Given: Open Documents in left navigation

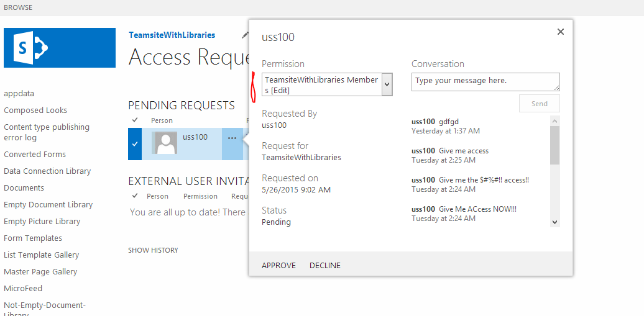Looking at the screenshot, I should [24, 188].
